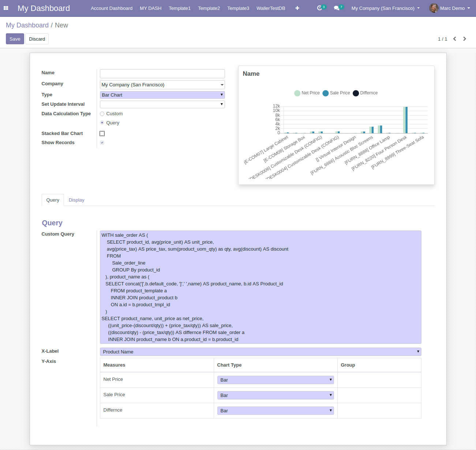This screenshot has height=450, width=476.
Task: Go to next record arrow
Action: (x=465, y=39)
